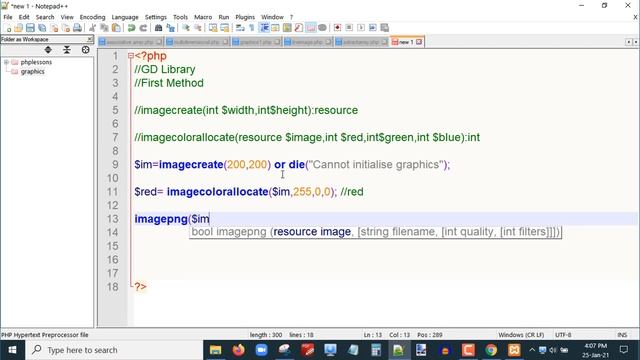640x360 pixels.
Task: Open the Function List panel icon
Action: 299,28
